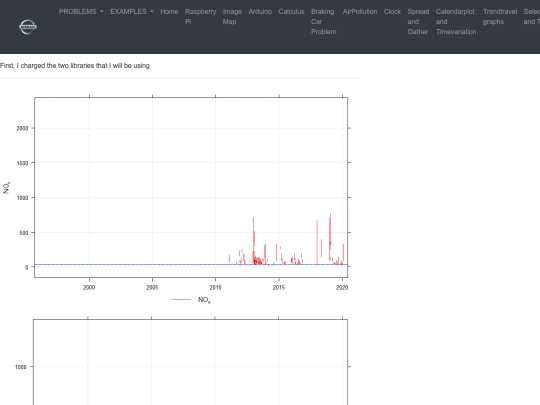Go to the Home page link
Screen dimensions: 540x405
pyautogui.click(x=169, y=12)
